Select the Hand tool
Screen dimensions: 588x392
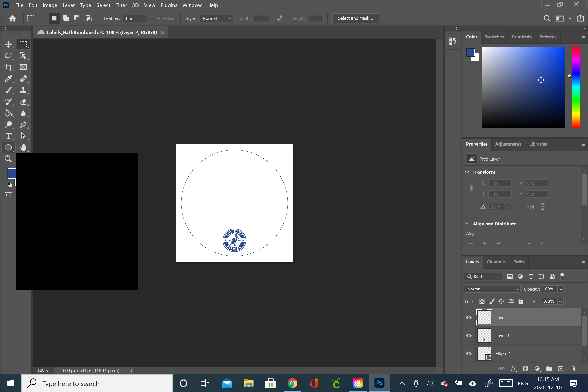23,148
